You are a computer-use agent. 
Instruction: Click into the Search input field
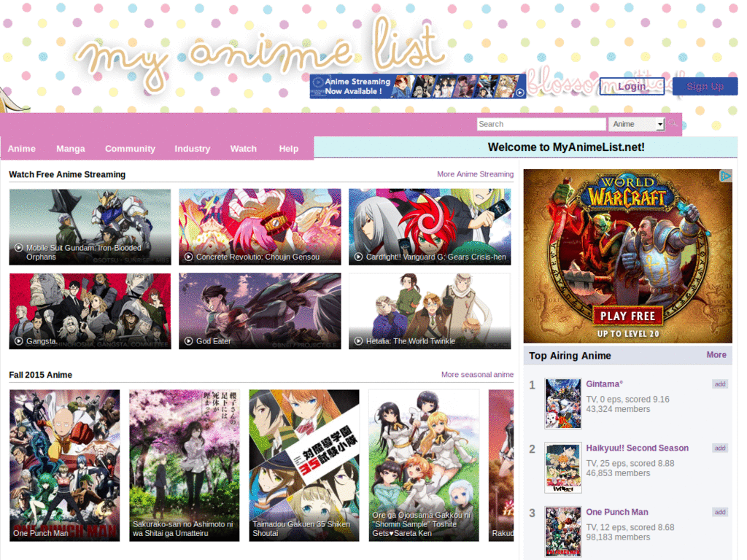click(x=541, y=124)
